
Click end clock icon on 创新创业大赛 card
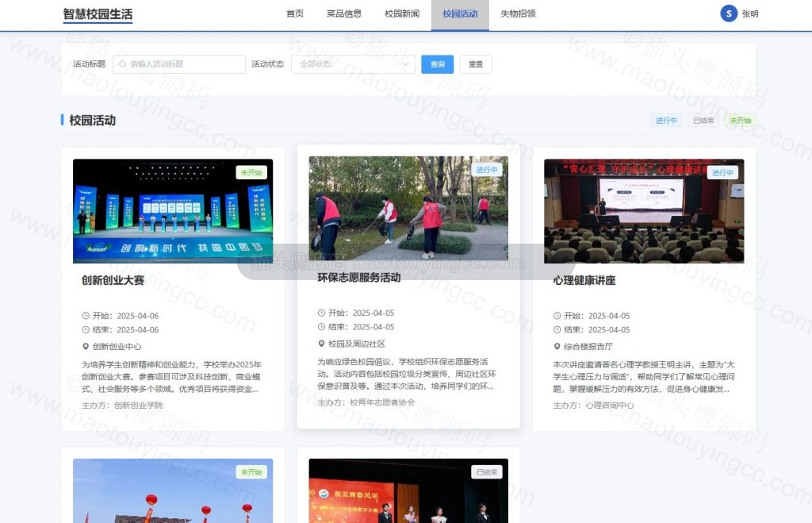[x=86, y=329]
